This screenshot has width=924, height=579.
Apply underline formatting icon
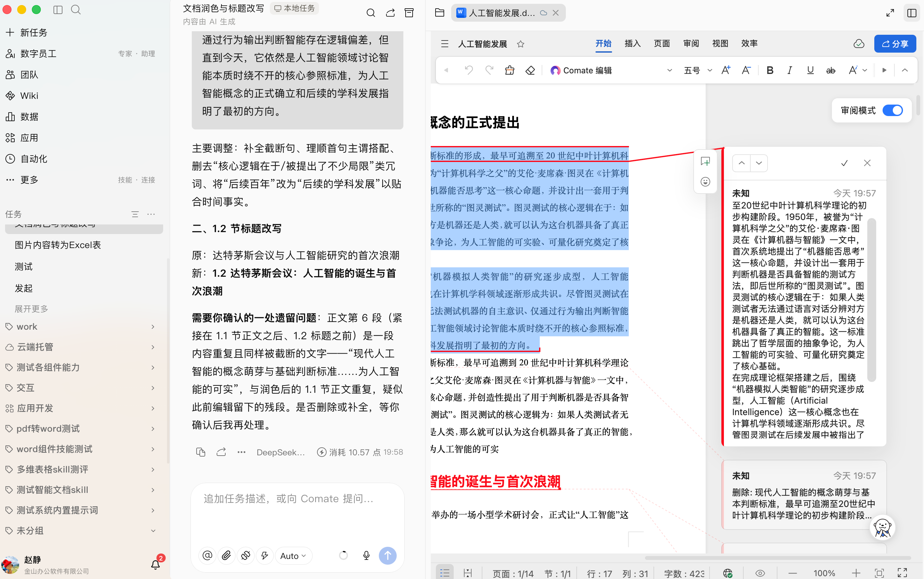click(810, 70)
